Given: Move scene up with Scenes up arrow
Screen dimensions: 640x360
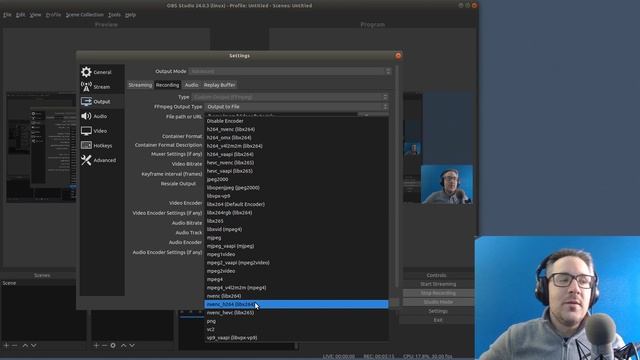Looking at the screenshot, I should click(x=25, y=345).
